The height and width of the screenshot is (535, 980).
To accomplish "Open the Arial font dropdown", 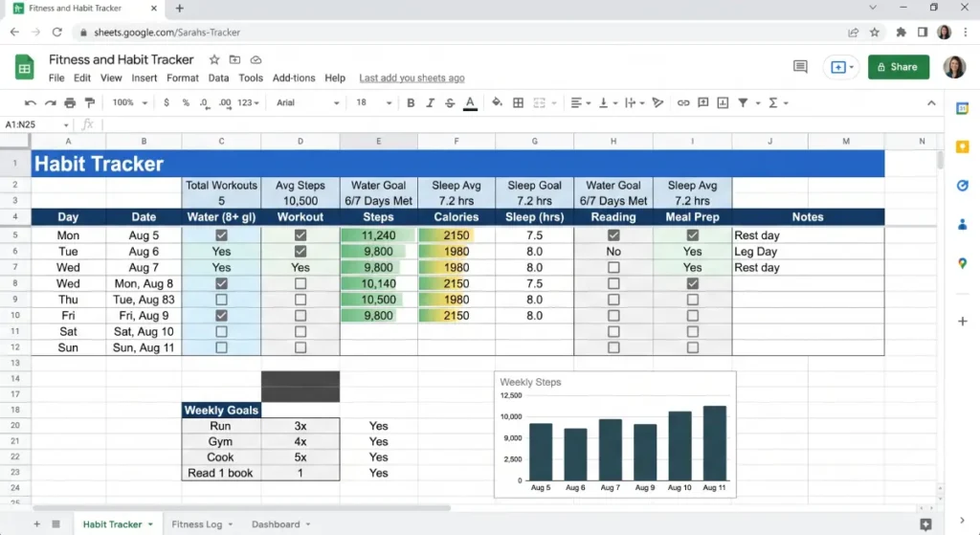I will click(x=307, y=102).
